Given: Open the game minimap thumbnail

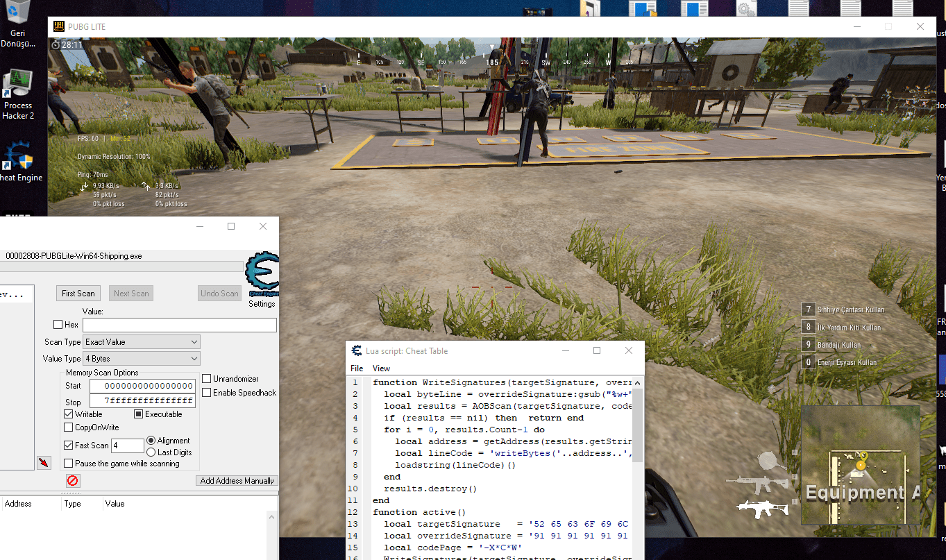Looking at the screenshot, I should click(x=860, y=465).
